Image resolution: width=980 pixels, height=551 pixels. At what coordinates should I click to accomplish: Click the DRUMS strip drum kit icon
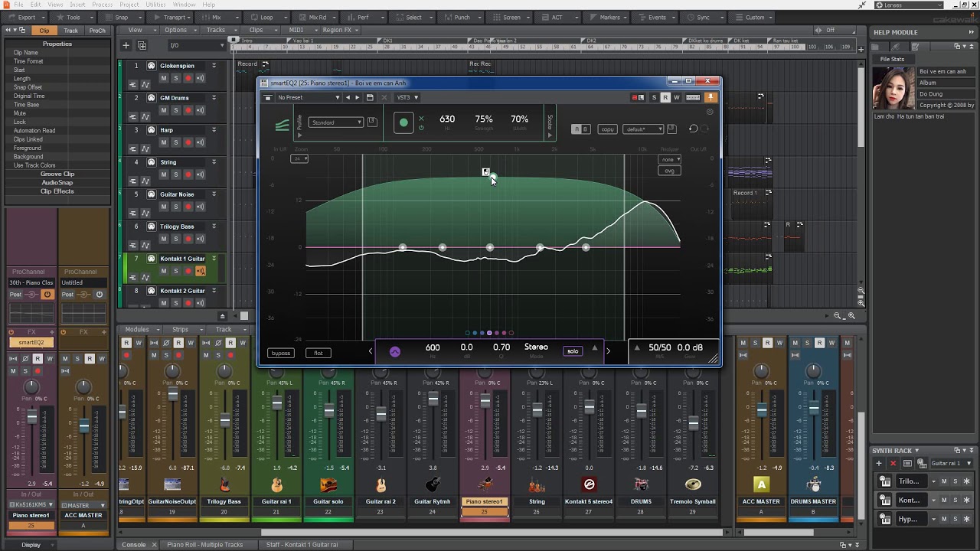(641, 484)
